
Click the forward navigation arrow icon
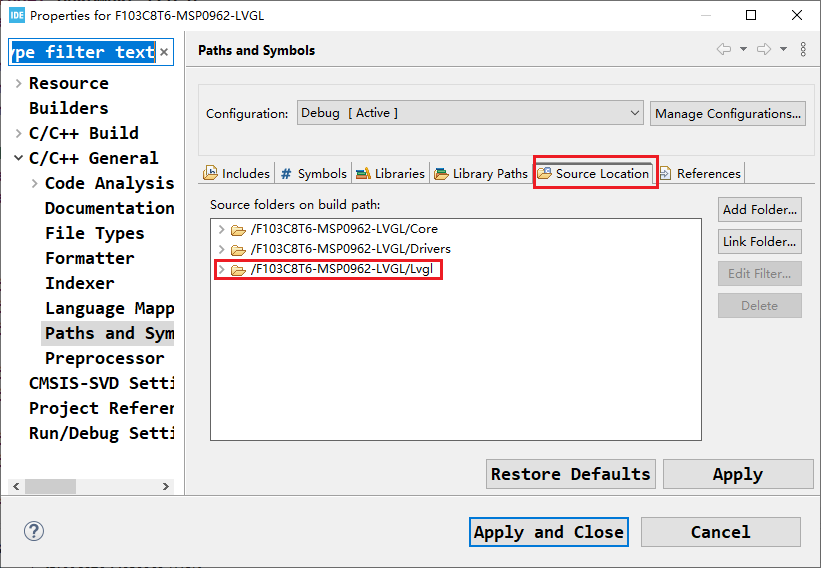click(764, 49)
